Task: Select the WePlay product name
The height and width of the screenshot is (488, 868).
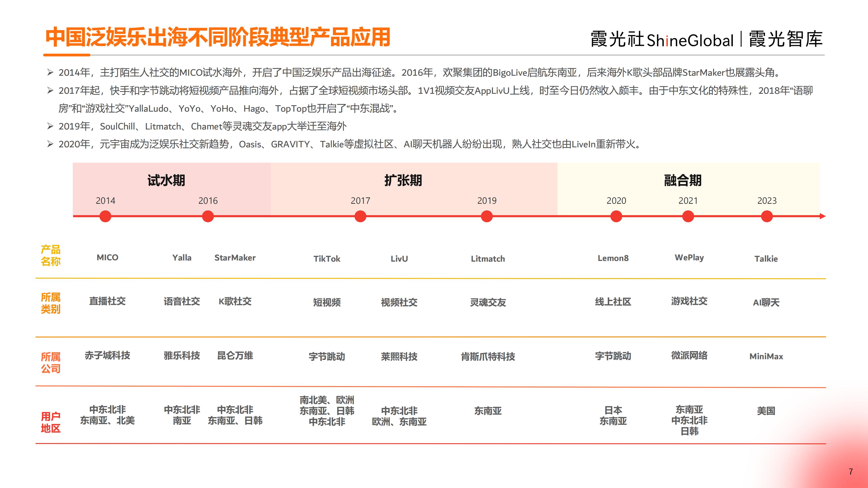Action: 689,258
